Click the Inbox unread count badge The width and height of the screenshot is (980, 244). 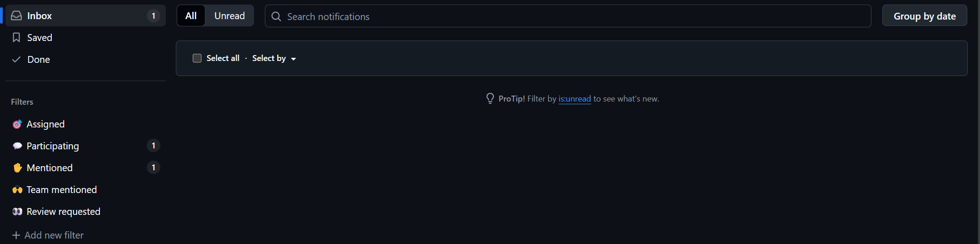pos(154,16)
